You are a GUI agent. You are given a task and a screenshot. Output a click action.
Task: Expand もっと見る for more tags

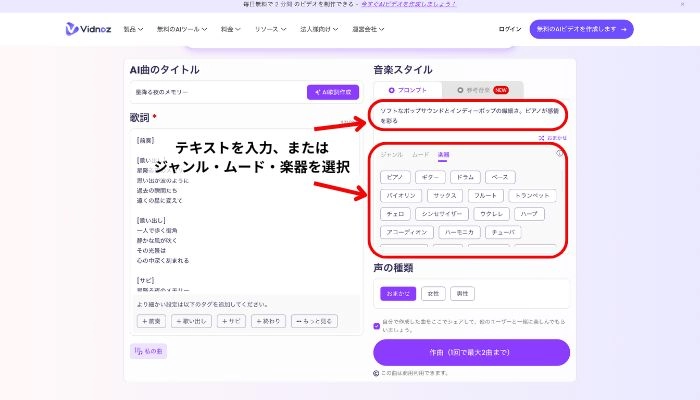pyautogui.click(x=314, y=321)
